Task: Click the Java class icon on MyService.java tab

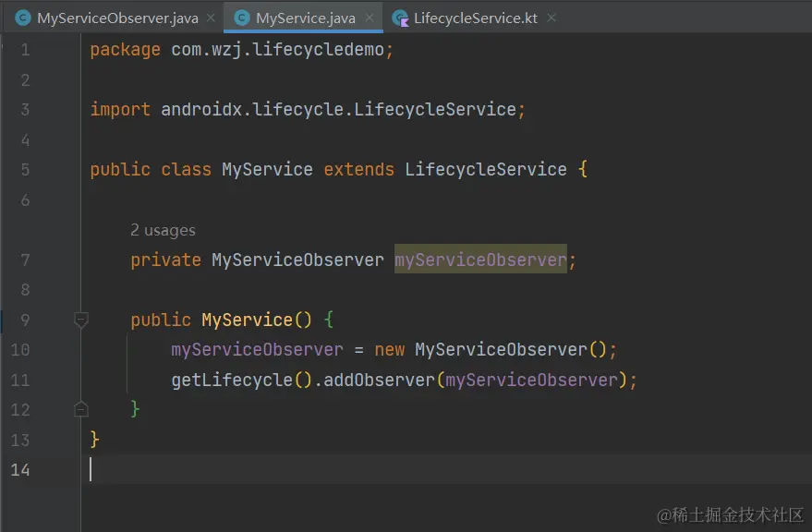Action: click(242, 18)
